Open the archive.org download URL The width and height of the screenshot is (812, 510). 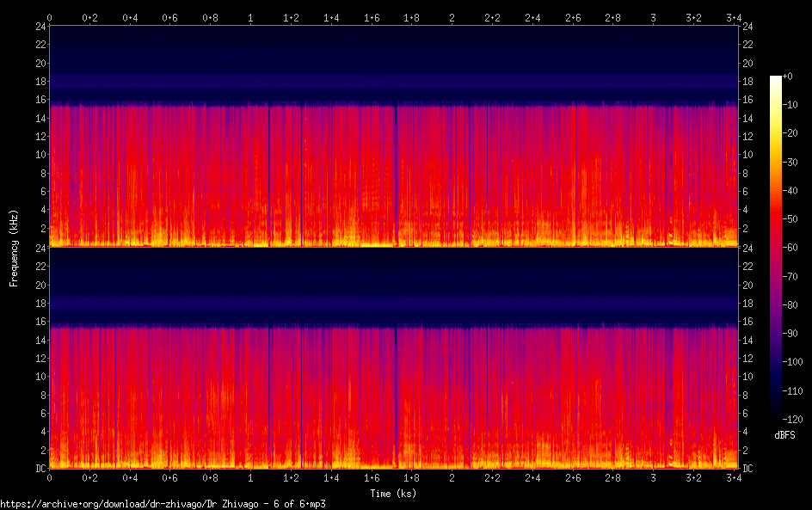[x=163, y=504]
